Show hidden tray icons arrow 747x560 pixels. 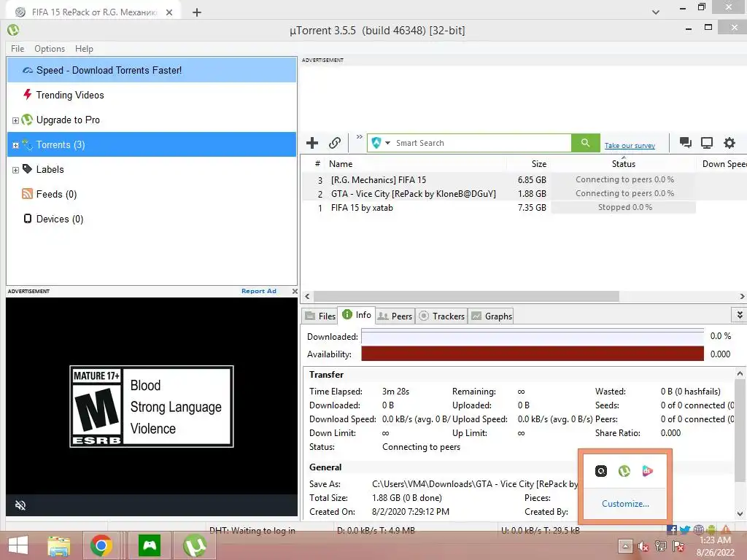(625, 546)
